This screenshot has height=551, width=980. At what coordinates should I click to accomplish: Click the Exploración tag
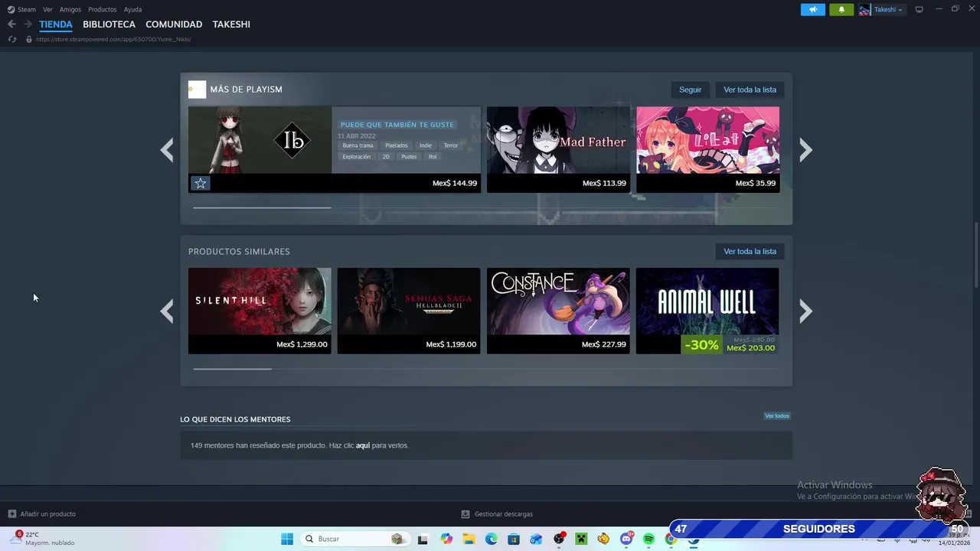pyautogui.click(x=356, y=157)
